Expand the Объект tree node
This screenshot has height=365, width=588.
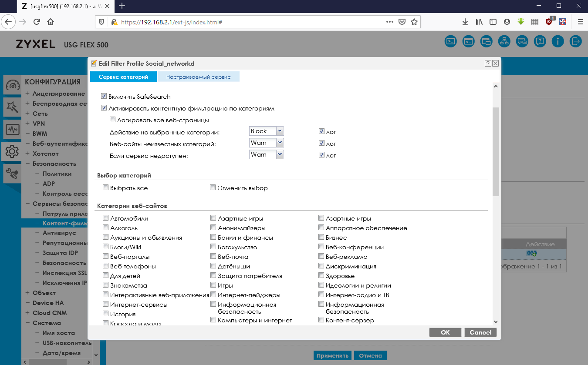27,293
